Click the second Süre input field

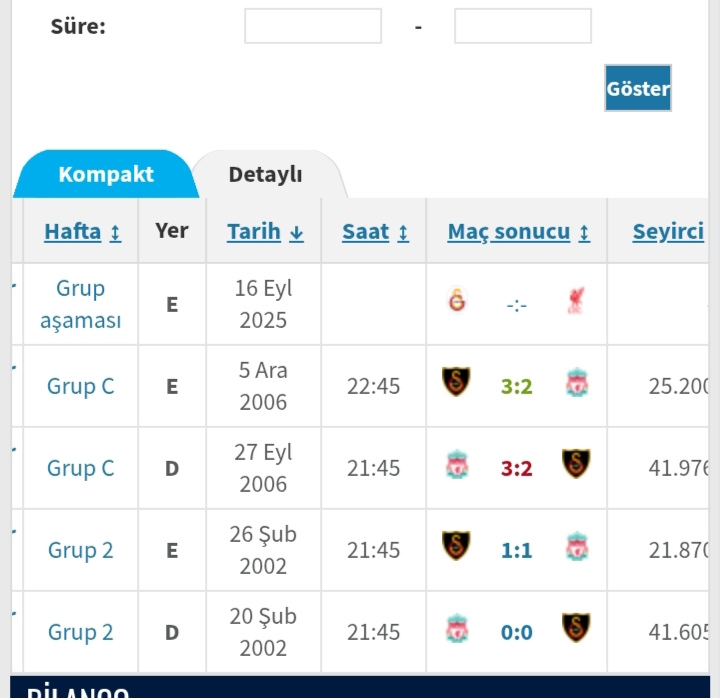[523, 26]
